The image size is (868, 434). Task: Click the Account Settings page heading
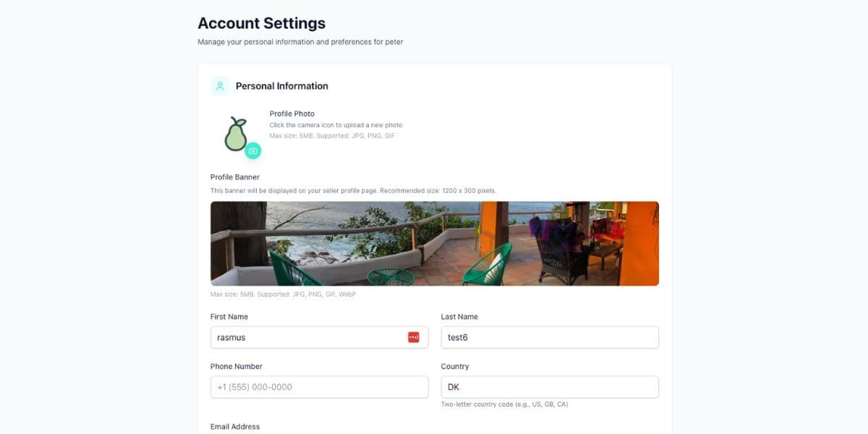click(261, 23)
